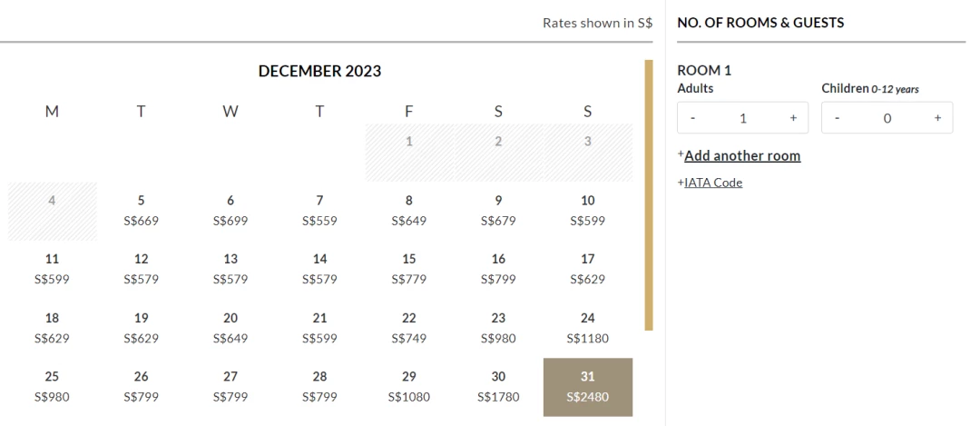The width and height of the screenshot is (980, 426).
Task: Open the IATA Code link
Action: point(713,183)
